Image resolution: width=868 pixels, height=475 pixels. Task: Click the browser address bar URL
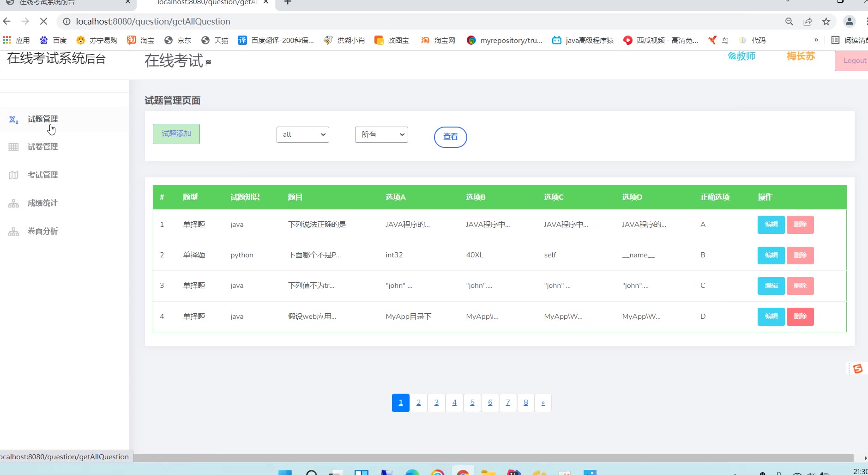coord(153,21)
